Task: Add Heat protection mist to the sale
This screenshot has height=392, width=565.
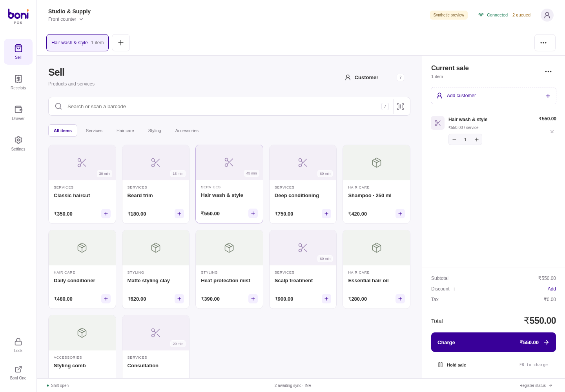Action: pyautogui.click(x=253, y=299)
